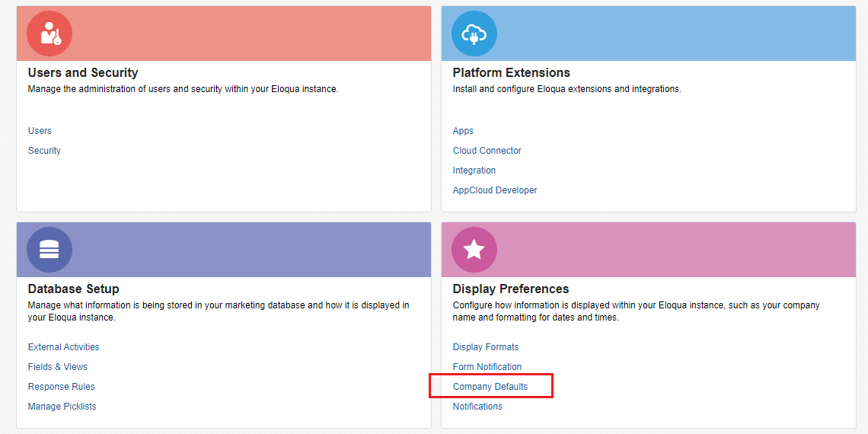Open Notifications link under Display Preferences
Viewport: 868px width, 434px height.
477,407
